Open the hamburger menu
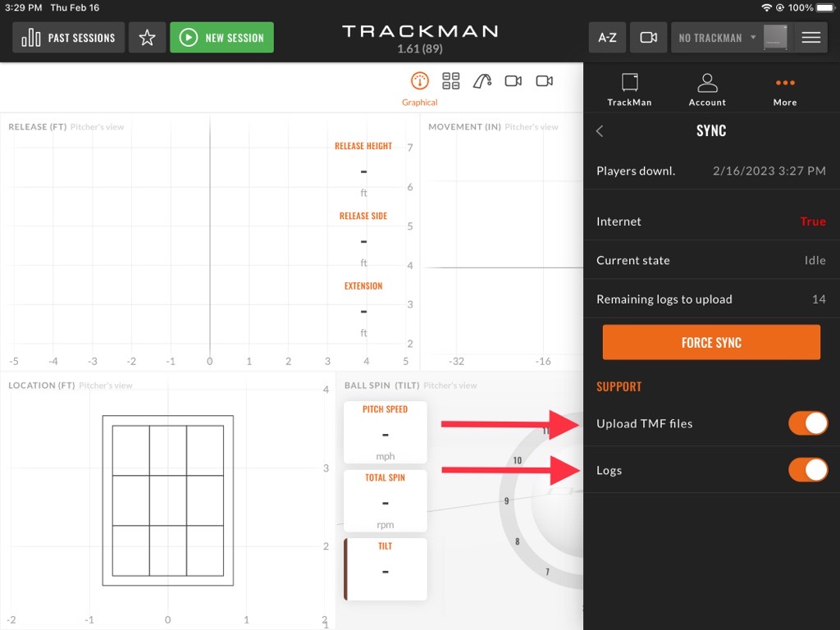The image size is (840, 630). (811, 38)
